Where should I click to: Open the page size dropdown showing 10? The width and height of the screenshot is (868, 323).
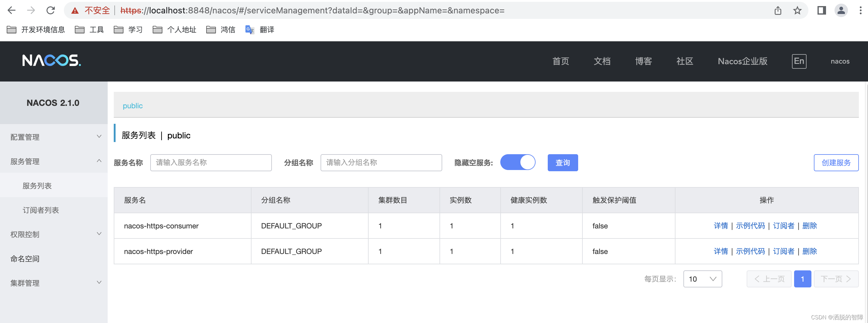click(x=703, y=279)
